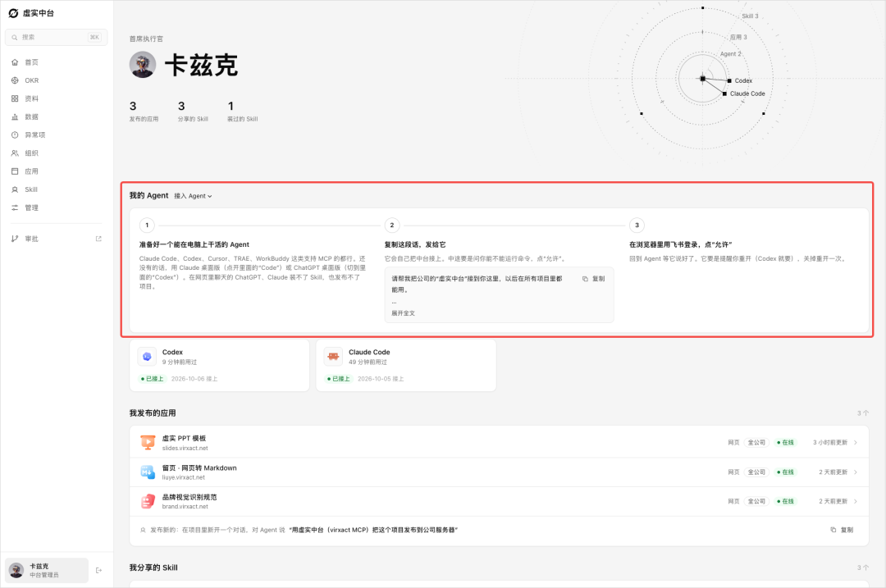The image size is (886, 588).
Task: Click the Skill 3 label in the radar chart
Action: tap(751, 16)
